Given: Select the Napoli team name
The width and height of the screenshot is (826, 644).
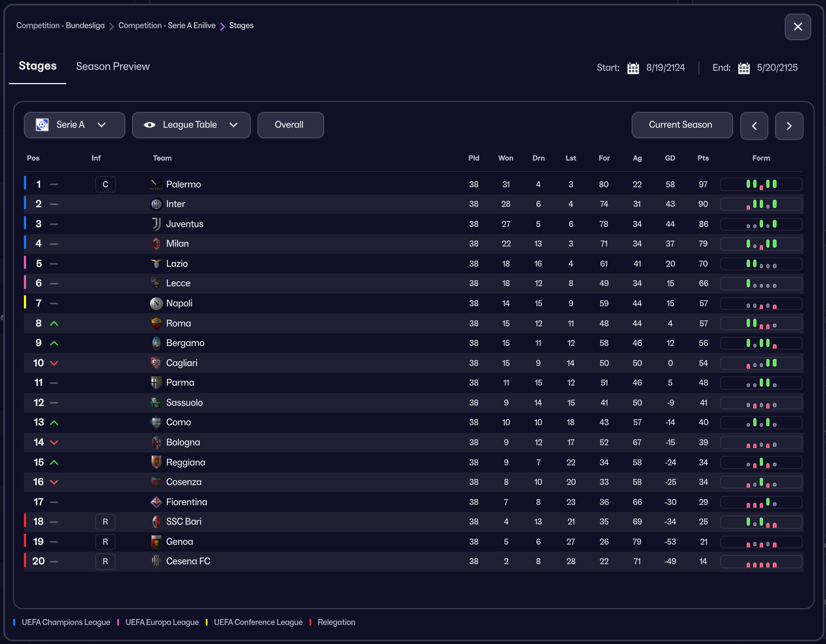Looking at the screenshot, I should click(179, 304).
